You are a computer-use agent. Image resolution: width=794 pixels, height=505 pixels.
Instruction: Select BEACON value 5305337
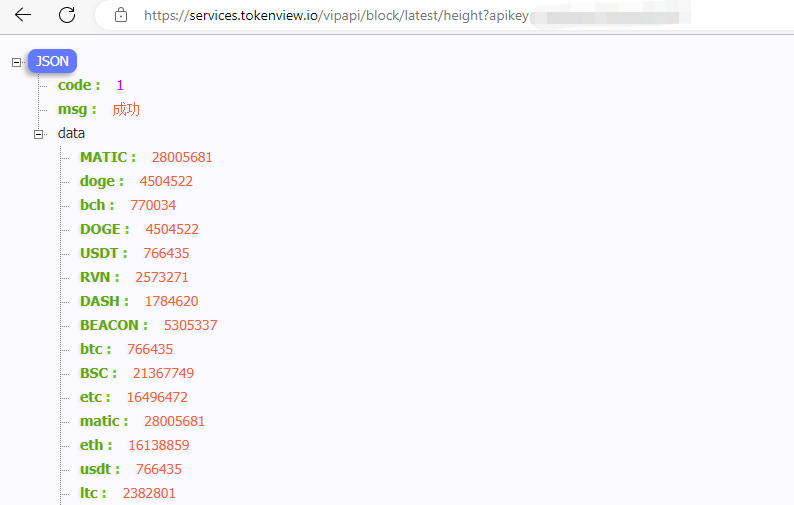(x=190, y=325)
